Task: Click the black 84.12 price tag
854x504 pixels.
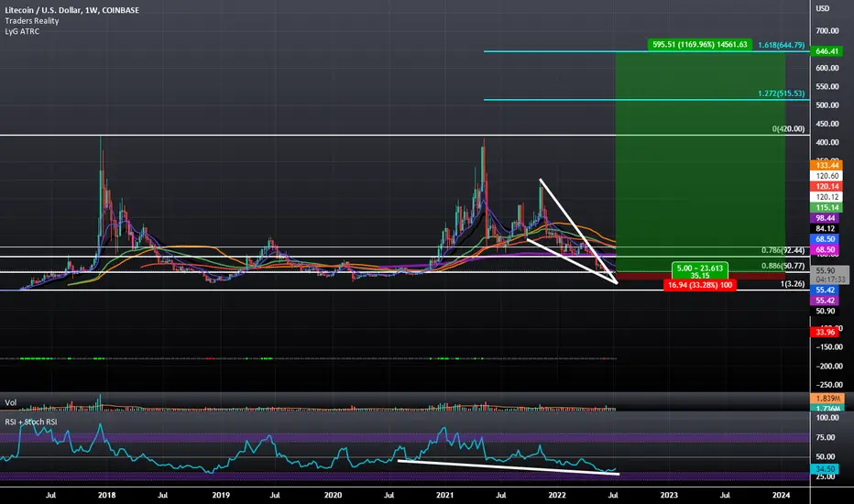Action: pyautogui.click(x=827, y=229)
